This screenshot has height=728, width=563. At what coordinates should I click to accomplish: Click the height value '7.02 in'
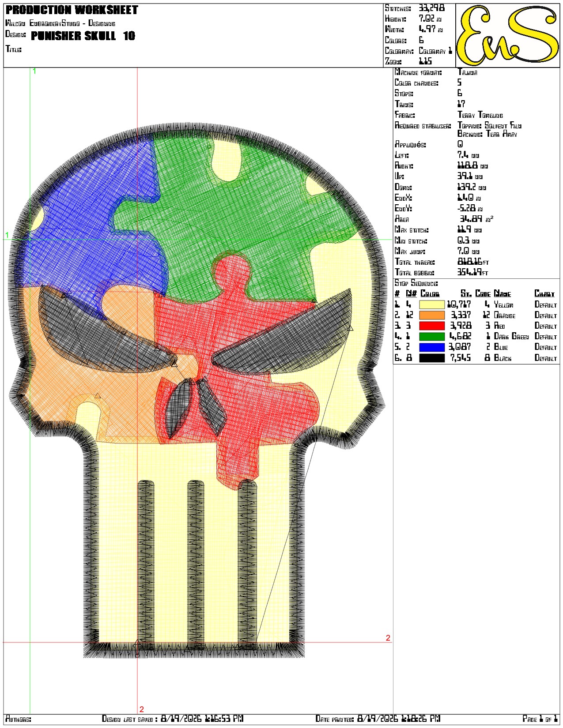(430, 19)
